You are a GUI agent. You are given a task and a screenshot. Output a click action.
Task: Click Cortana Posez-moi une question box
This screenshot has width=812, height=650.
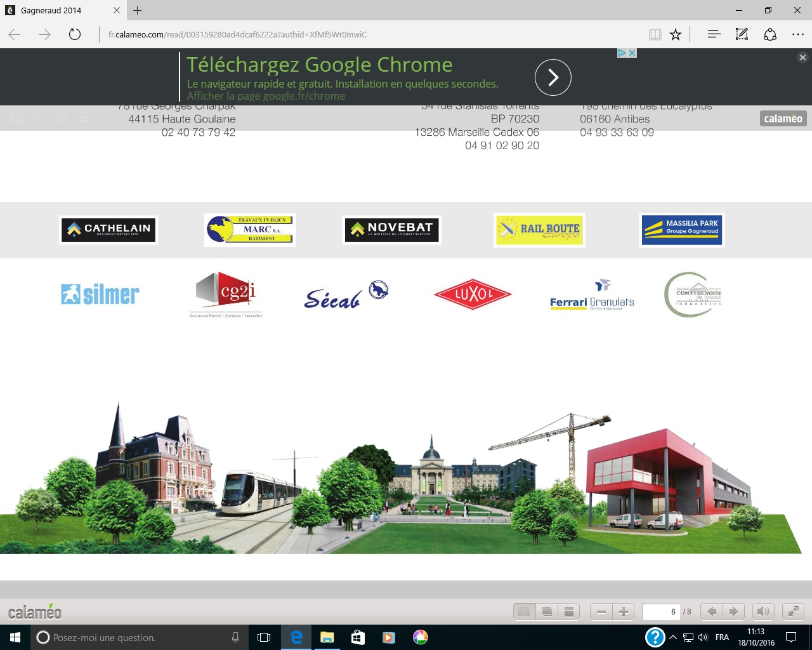click(140, 637)
